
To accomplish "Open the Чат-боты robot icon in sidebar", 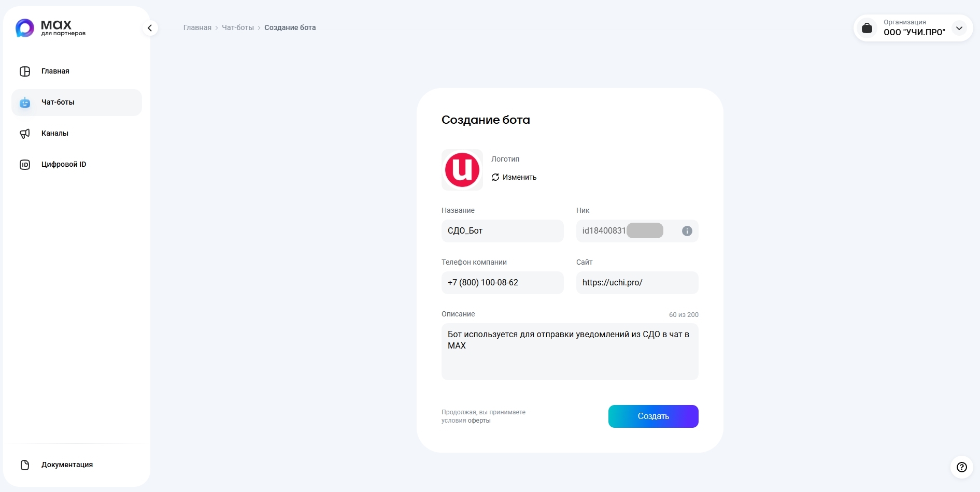I will click(25, 102).
